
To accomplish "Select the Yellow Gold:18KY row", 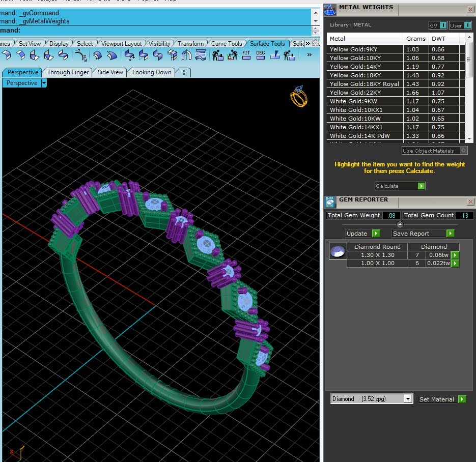I will pos(396,75).
